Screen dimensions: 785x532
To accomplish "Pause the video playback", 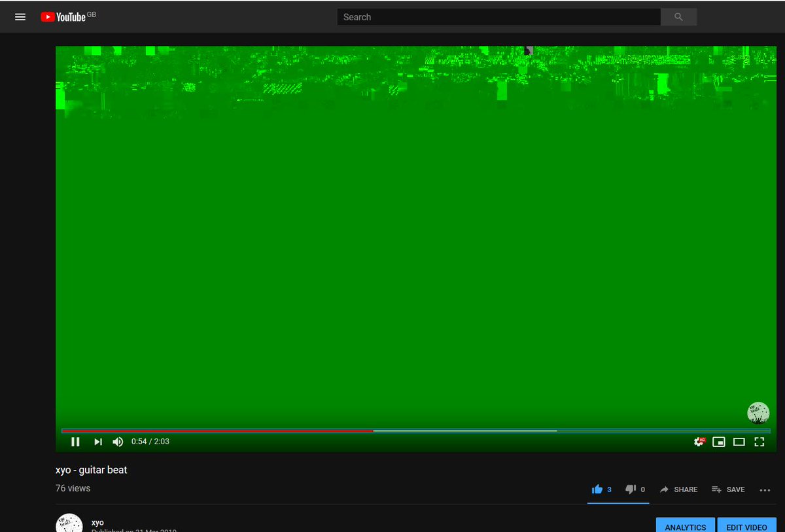I will (75, 442).
